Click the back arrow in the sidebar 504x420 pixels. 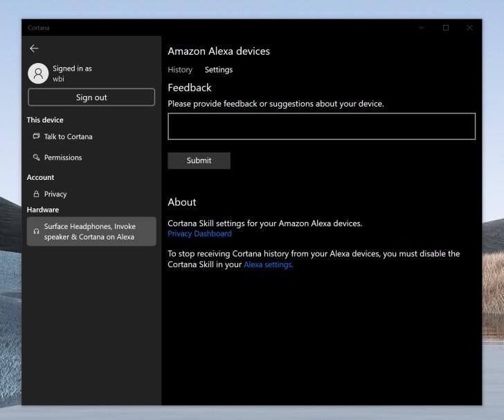(34, 48)
